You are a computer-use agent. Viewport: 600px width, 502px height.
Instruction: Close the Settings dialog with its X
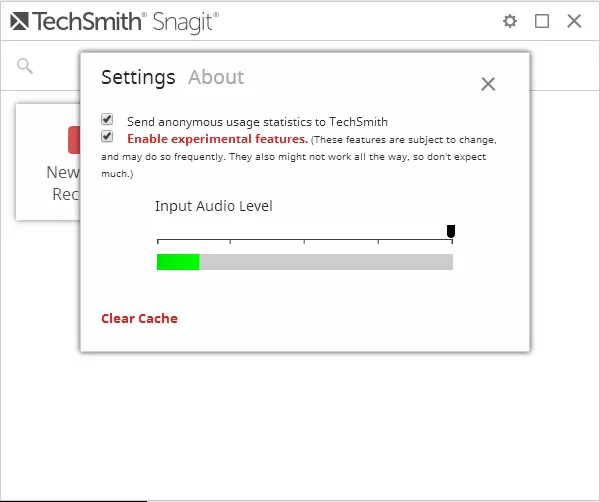488,84
